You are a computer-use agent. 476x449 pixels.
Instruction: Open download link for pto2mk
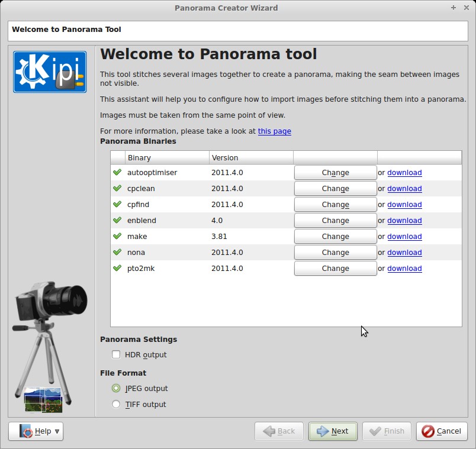pyautogui.click(x=404, y=269)
